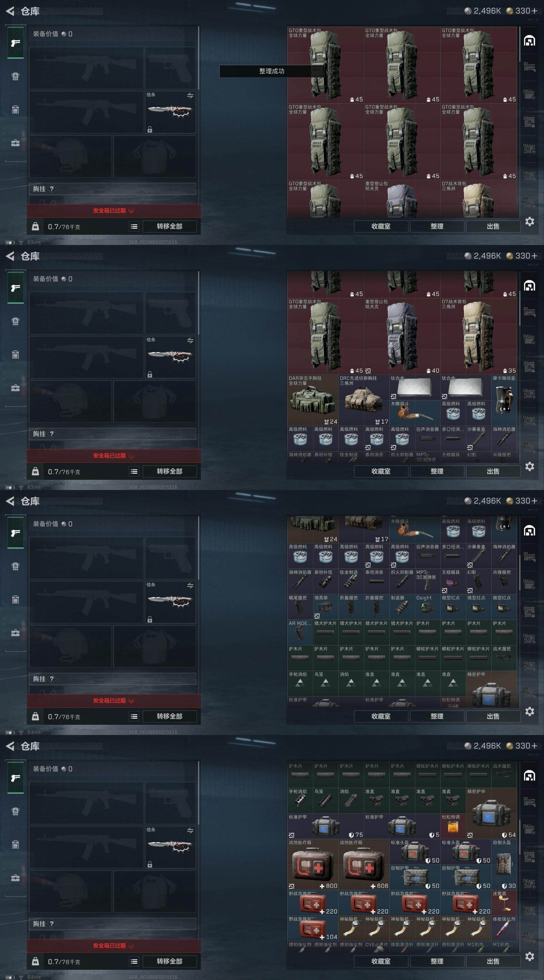
Task: Open 收藏室 on the screen showing 摩卡咖啡壶
Action: tap(381, 471)
